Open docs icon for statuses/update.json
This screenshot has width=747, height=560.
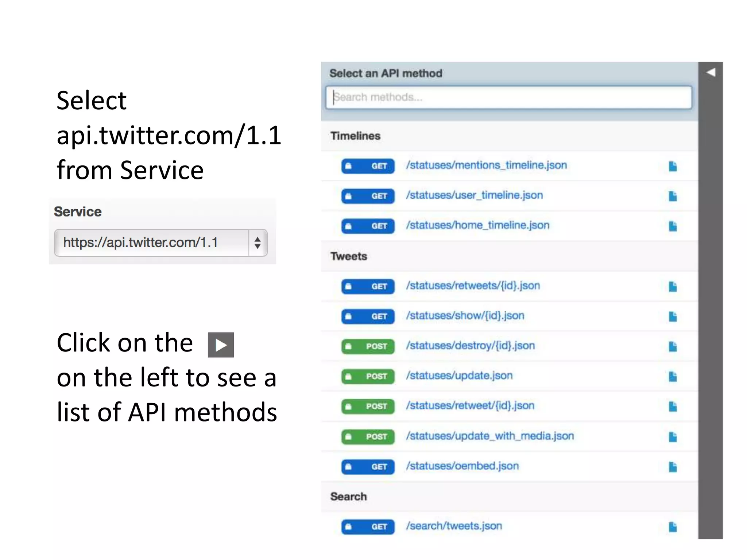[x=673, y=376]
